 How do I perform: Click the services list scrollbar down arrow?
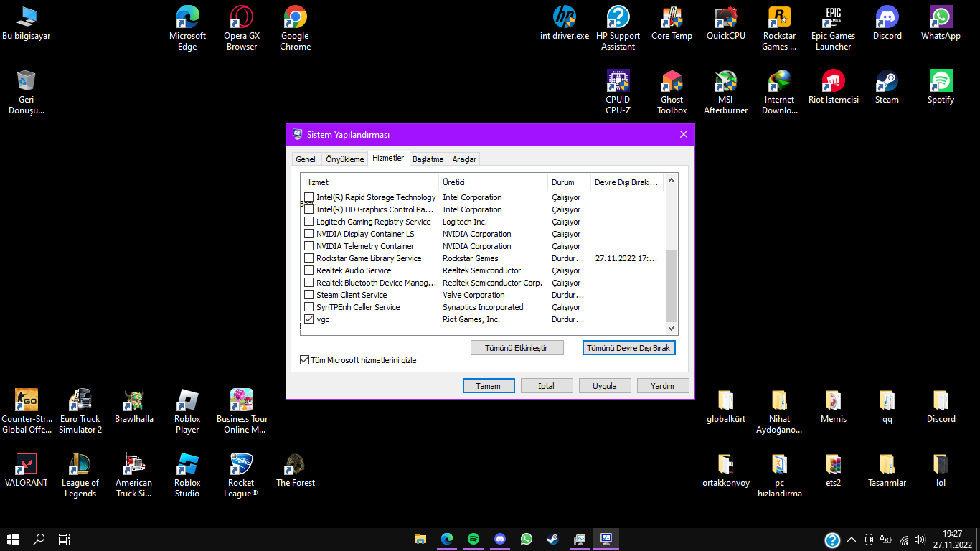point(672,328)
